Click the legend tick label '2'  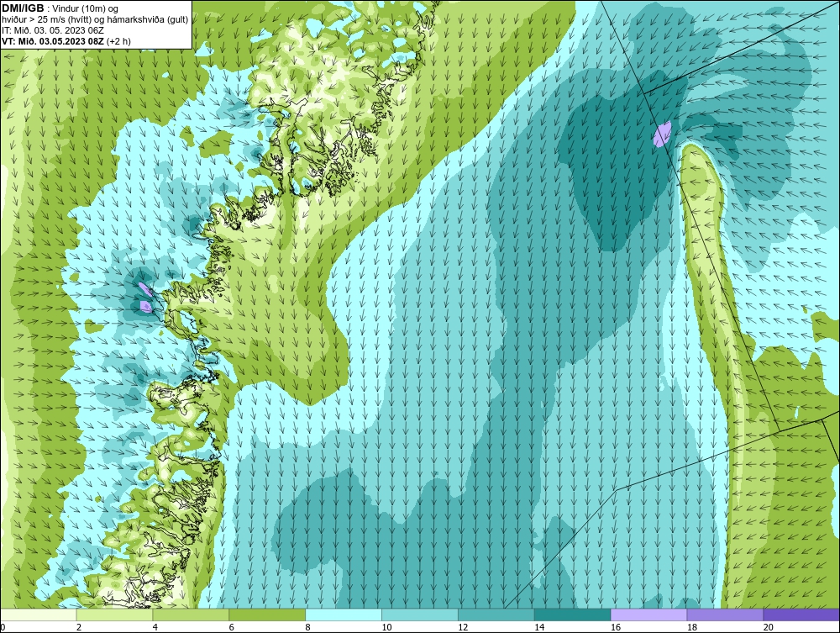tap(79, 627)
